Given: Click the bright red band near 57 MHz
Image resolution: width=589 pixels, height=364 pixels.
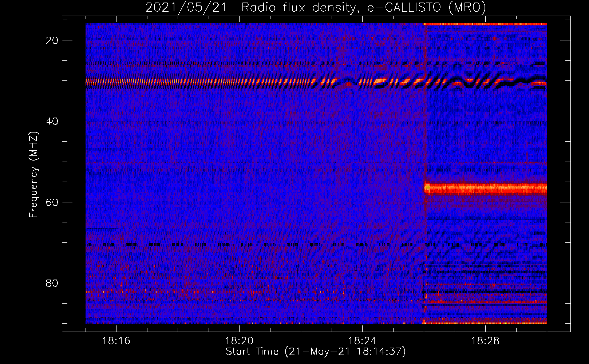Looking at the screenshot, I should (486, 189).
